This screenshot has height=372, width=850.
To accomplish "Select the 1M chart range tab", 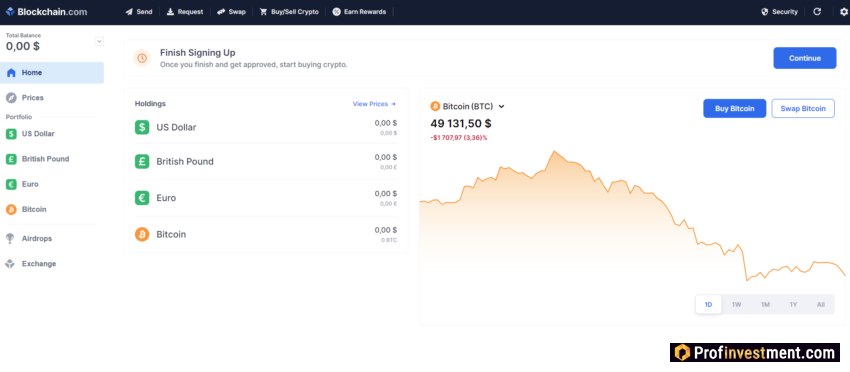I will (765, 305).
